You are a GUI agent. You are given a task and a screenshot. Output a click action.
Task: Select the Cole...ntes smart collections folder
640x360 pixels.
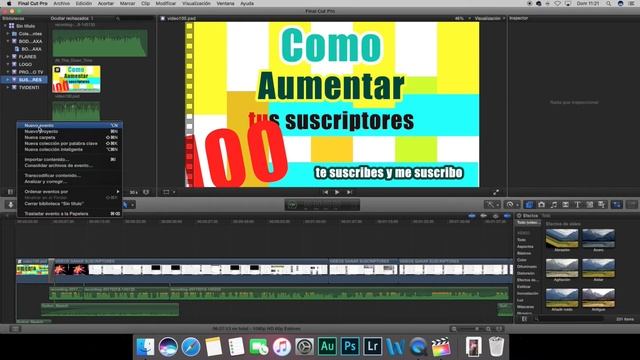pos(27,33)
